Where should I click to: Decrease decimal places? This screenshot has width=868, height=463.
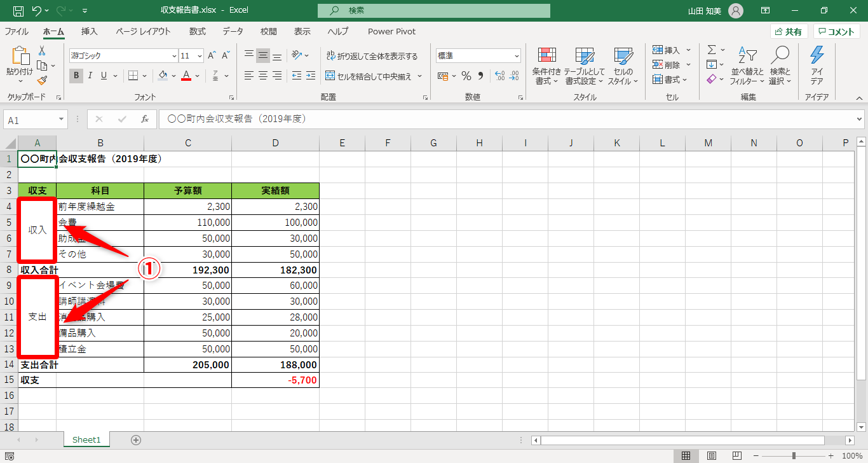[513, 76]
